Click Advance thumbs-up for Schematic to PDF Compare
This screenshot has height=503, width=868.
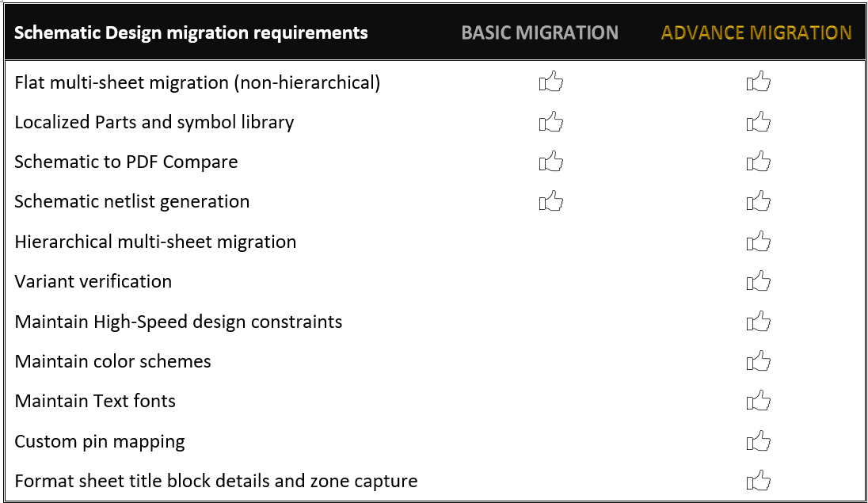[x=759, y=162]
